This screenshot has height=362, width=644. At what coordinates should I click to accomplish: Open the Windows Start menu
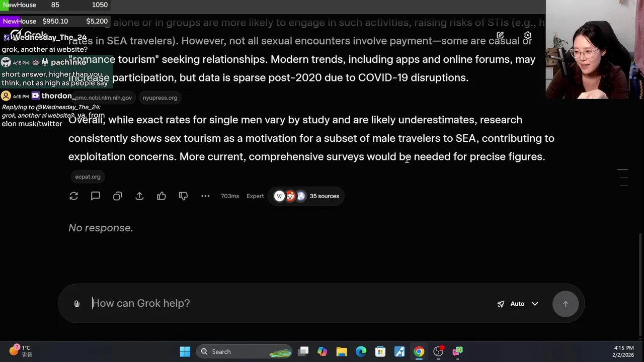[x=185, y=351]
